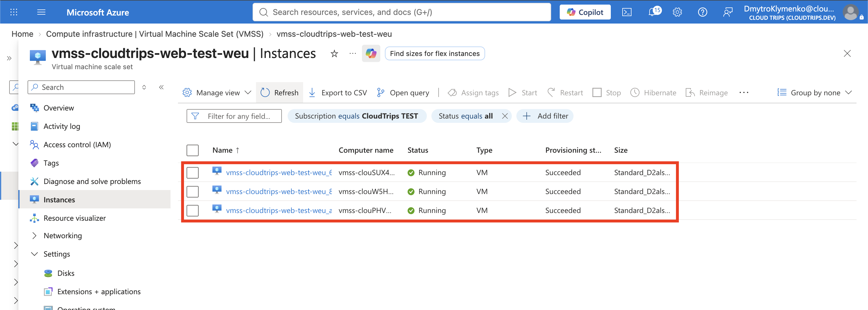868x310 pixels.
Task: Open portal settings gear
Action: coord(677,12)
